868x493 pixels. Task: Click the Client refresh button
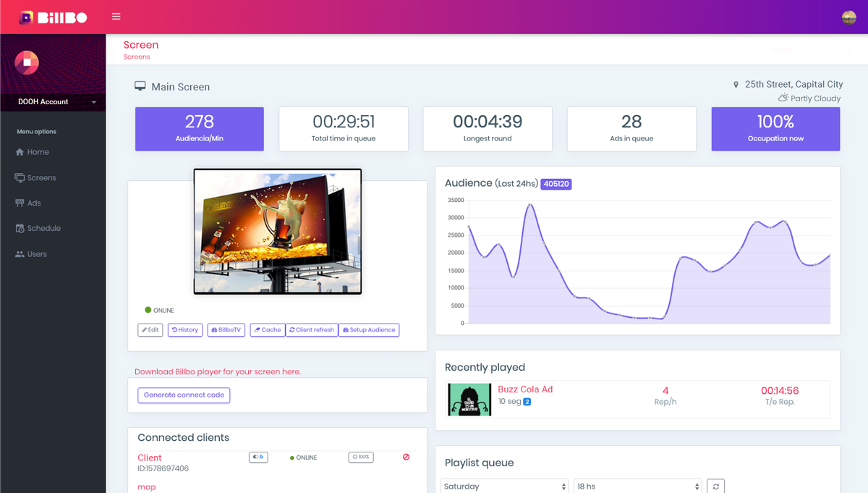click(x=312, y=330)
